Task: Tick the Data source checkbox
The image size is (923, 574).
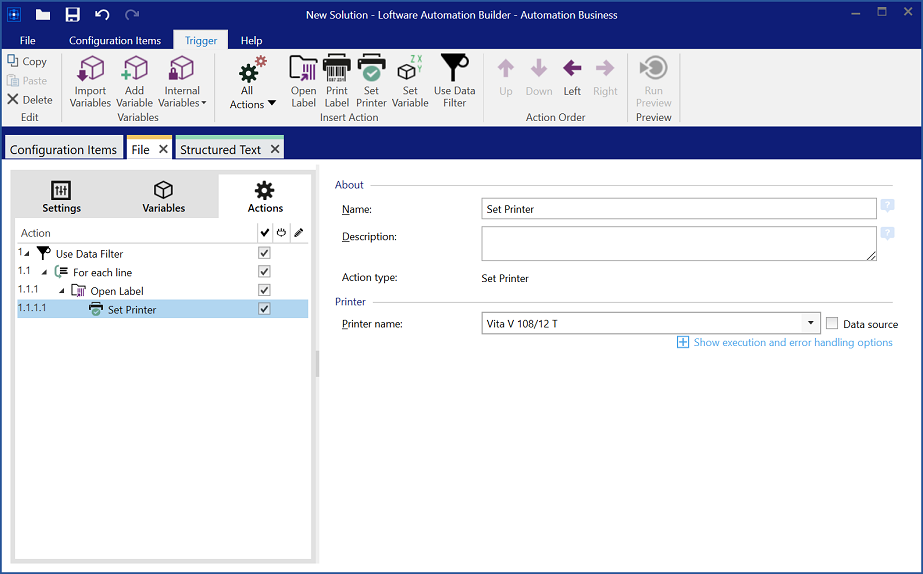Action: pos(832,324)
